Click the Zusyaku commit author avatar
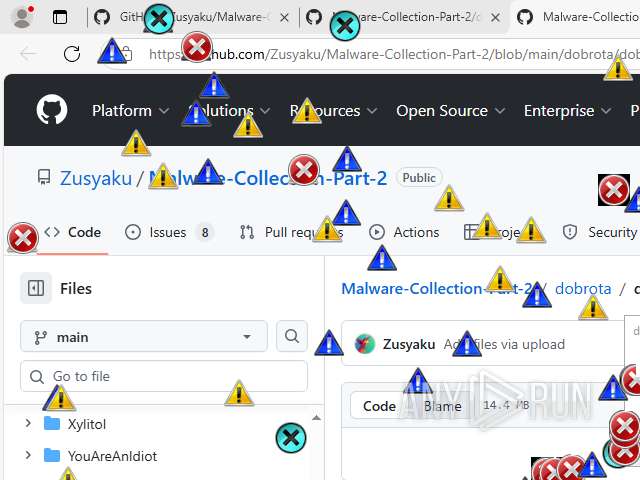640x480 pixels. pyautogui.click(x=364, y=344)
